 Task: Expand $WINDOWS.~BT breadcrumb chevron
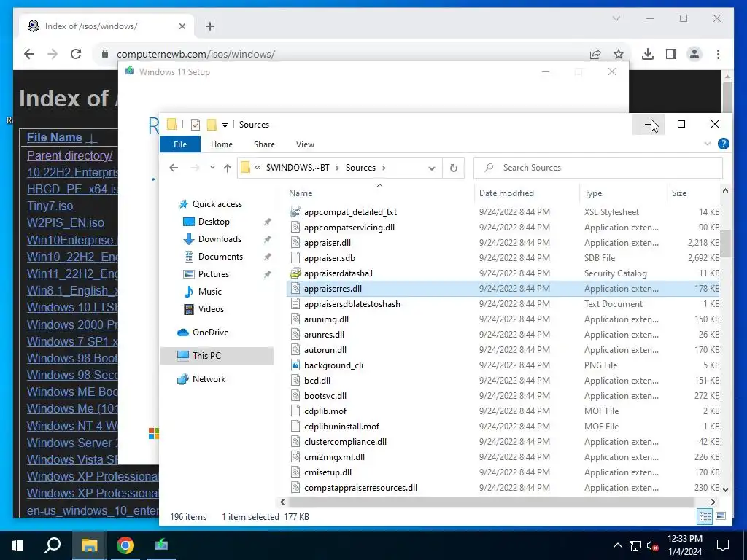click(x=337, y=168)
